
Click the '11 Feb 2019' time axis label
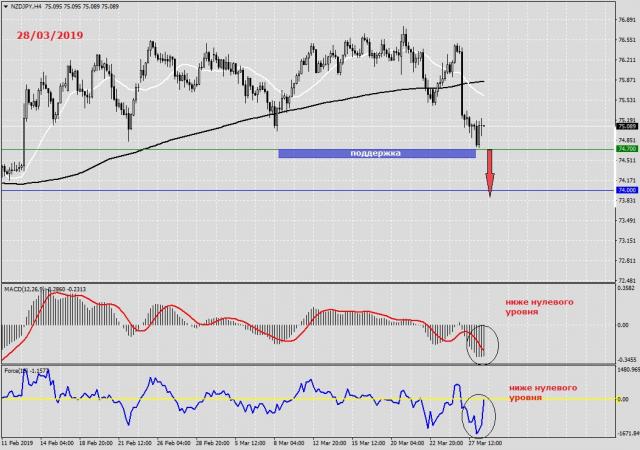(x=20, y=441)
